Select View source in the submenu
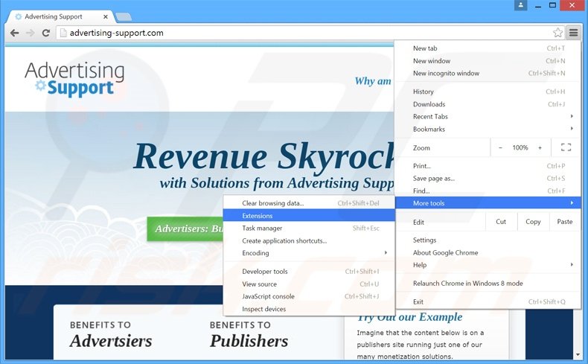The image size is (588, 364). (309, 284)
